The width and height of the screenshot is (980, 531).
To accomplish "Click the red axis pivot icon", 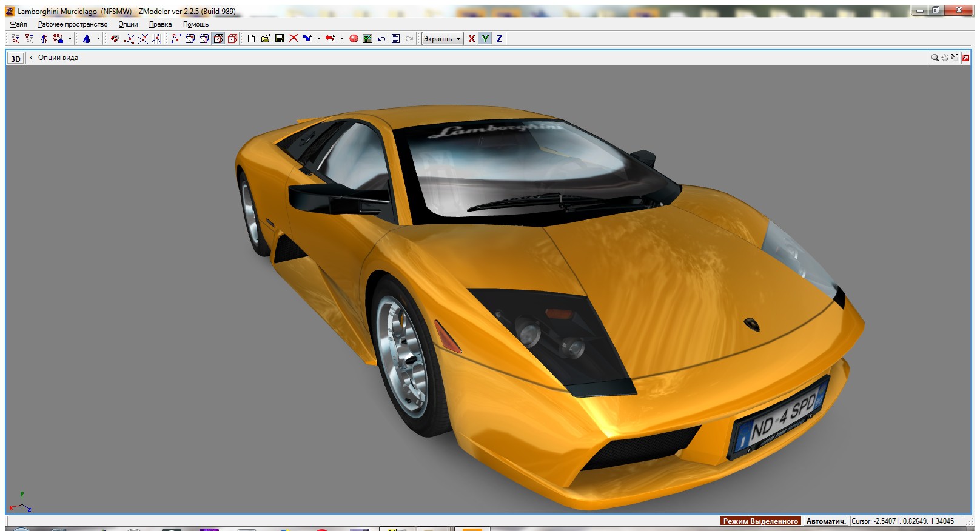I will click(x=129, y=38).
